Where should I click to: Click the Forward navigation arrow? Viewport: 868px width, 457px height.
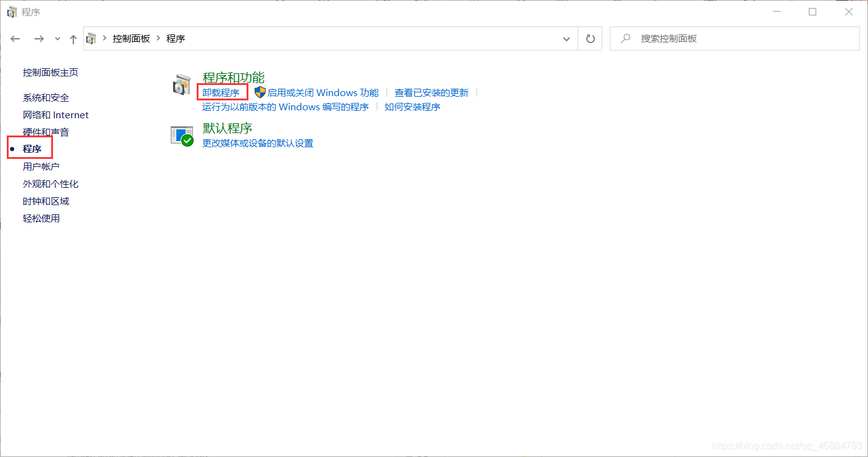pyautogui.click(x=39, y=39)
